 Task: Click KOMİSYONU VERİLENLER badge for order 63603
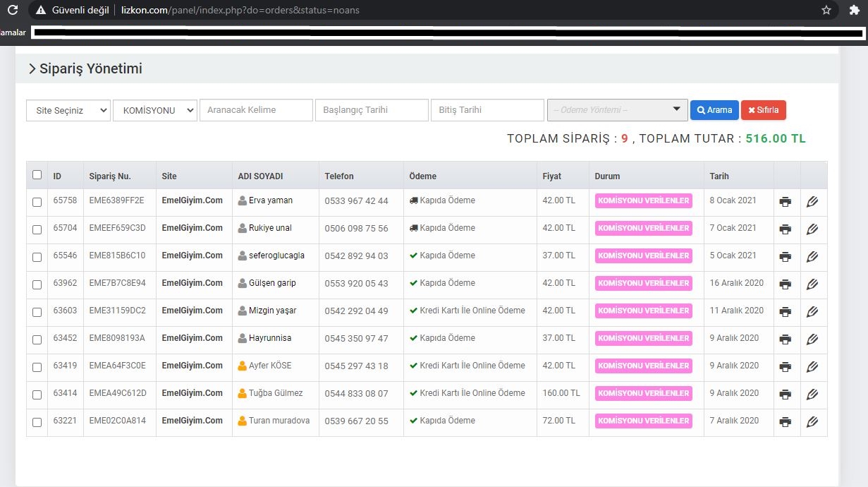(644, 311)
